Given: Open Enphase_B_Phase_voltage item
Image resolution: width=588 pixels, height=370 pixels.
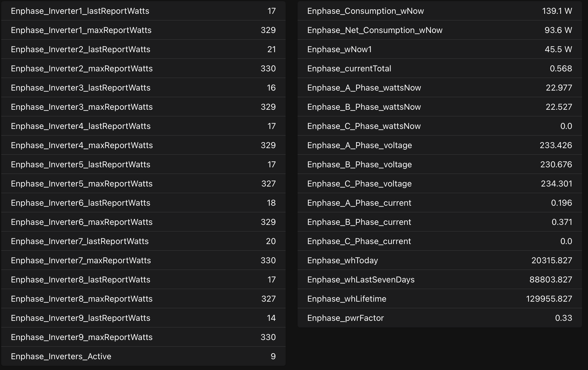Looking at the screenshot, I should [x=439, y=165].
